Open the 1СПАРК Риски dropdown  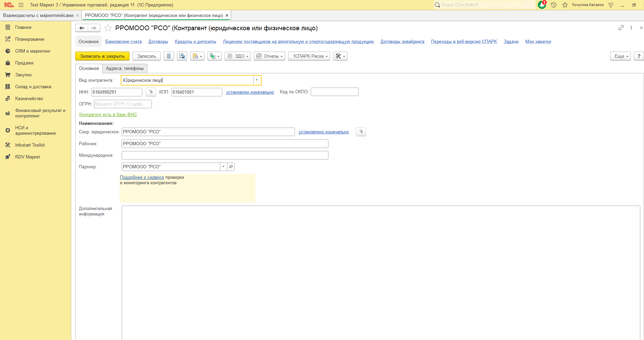pos(309,56)
